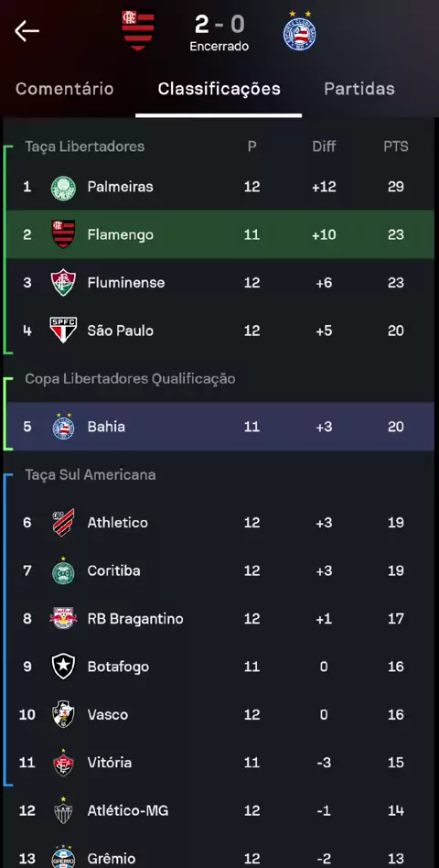Screen dimensions: 439x868
Task: Open Flamengo crest in the match header
Action: click(x=138, y=30)
